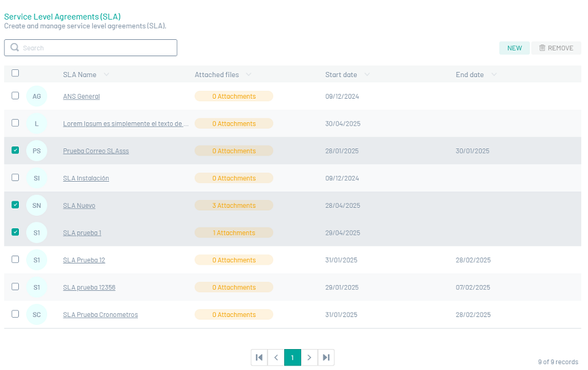Click the SN avatar icon for SLA Nuevo

[37, 206]
